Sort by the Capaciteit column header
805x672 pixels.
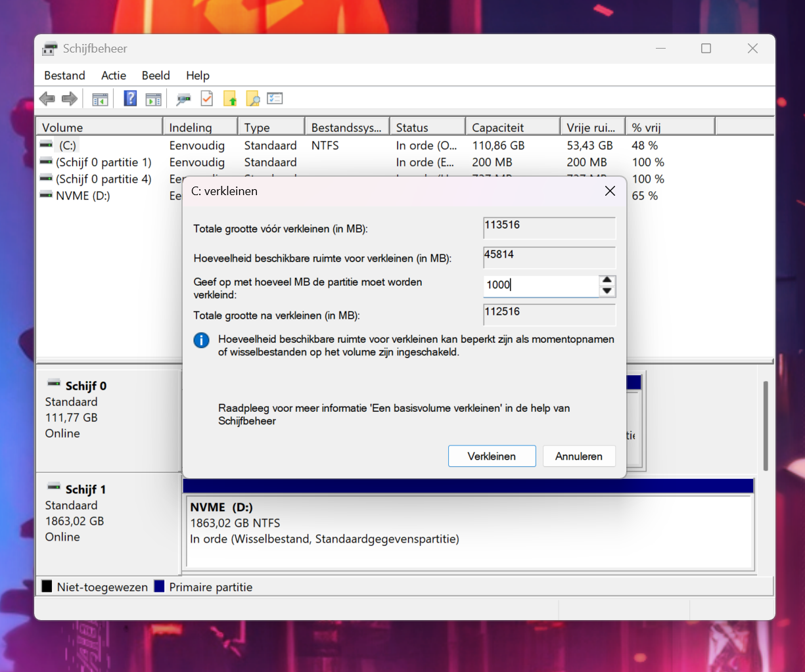click(x=513, y=127)
